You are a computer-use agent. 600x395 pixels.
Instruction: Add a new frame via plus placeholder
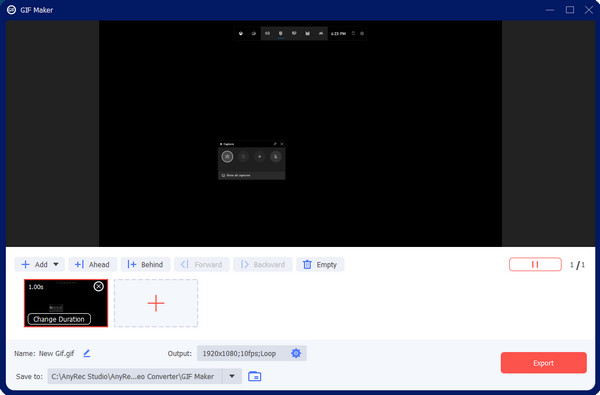pos(156,303)
